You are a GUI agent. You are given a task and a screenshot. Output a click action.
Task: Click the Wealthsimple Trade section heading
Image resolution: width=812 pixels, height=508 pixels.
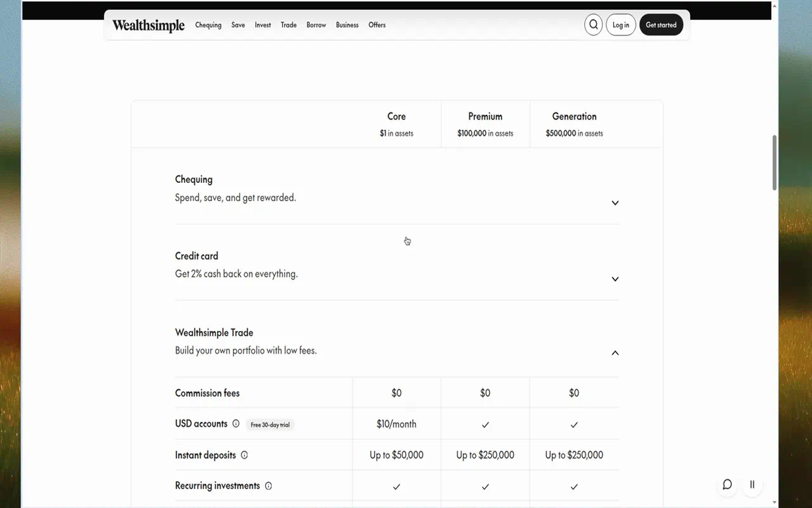click(214, 332)
